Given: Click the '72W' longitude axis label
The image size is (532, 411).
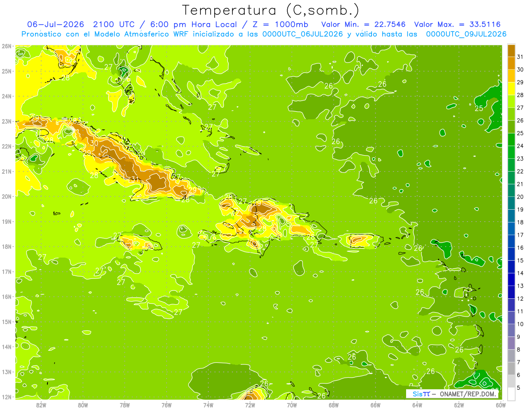Looking at the screenshot, I should coord(250,405).
